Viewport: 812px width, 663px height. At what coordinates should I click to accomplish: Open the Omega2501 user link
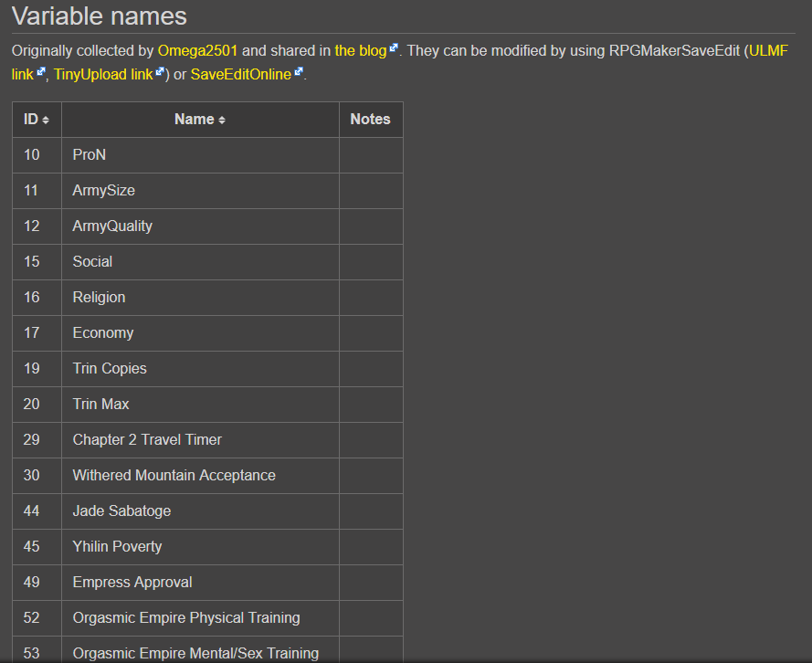(197, 51)
